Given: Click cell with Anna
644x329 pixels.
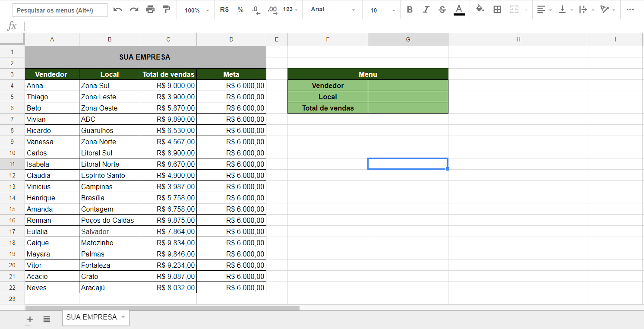Looking at the screenshot, I should (52, 85).
